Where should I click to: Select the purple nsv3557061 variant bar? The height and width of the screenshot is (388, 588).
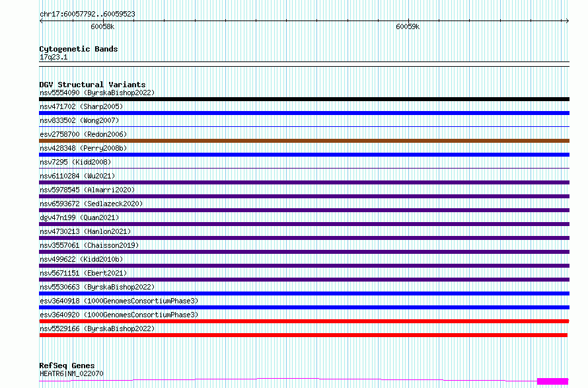(x=304, y=252)
